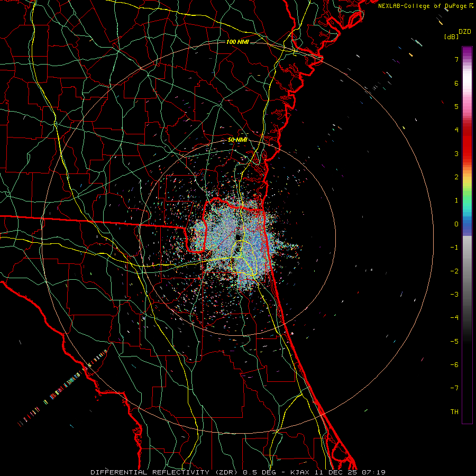The image size is (476, 476).
Task: Click the dark radar site center hole
Action: [x=237, y=237]
